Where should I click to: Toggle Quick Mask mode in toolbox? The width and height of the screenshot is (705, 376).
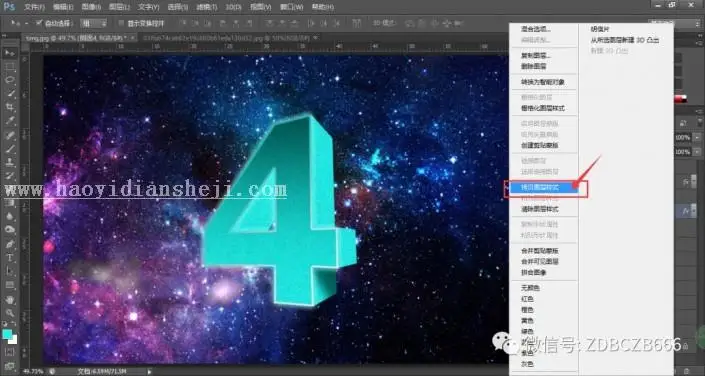(x=9, y=352)
